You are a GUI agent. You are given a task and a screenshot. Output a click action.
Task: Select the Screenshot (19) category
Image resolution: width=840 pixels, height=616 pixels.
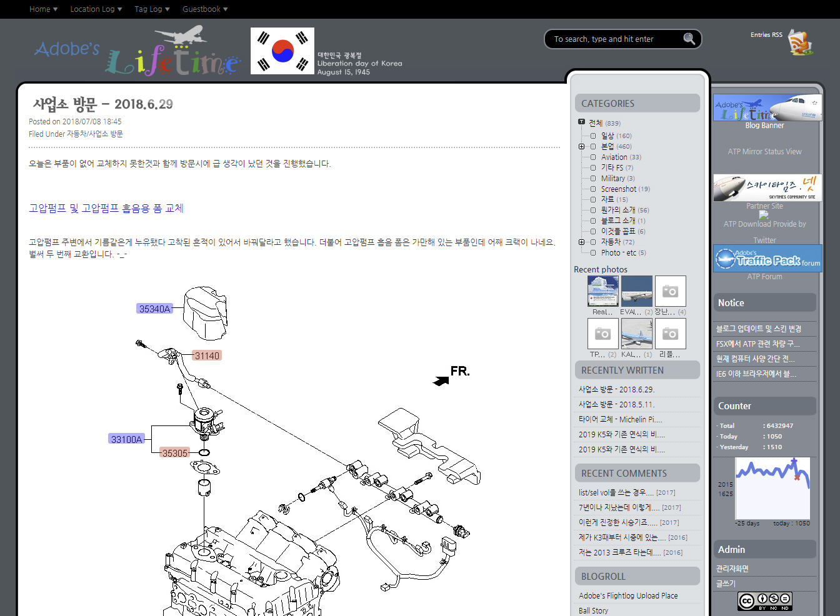pos(626,189)
